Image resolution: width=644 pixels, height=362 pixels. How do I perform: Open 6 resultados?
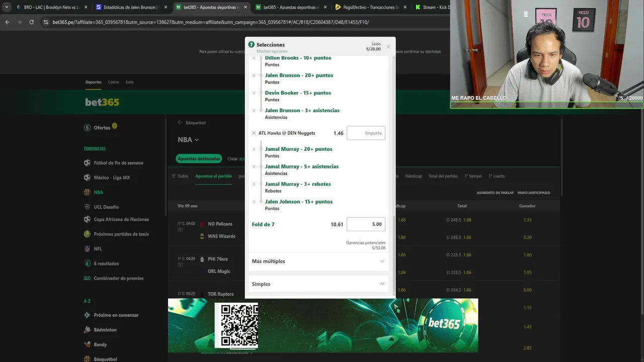click(106, 263)
